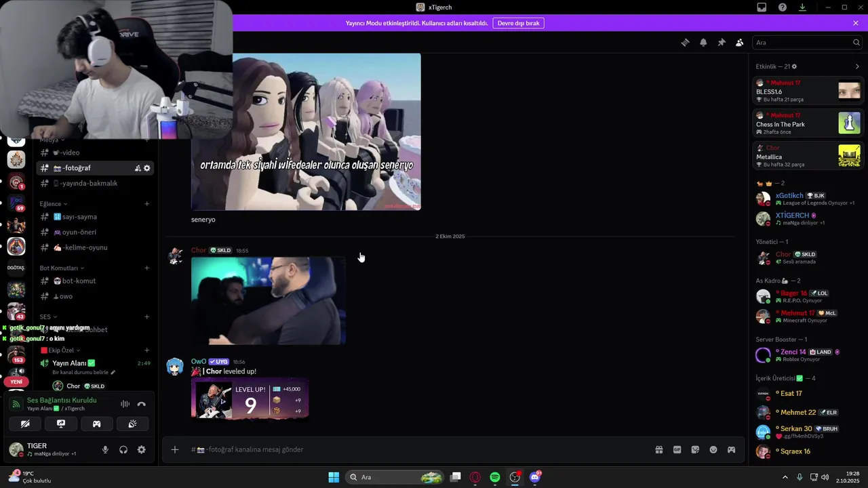Open the soundboard button
The height and width of the screenshot is (488, 868).
132,424
